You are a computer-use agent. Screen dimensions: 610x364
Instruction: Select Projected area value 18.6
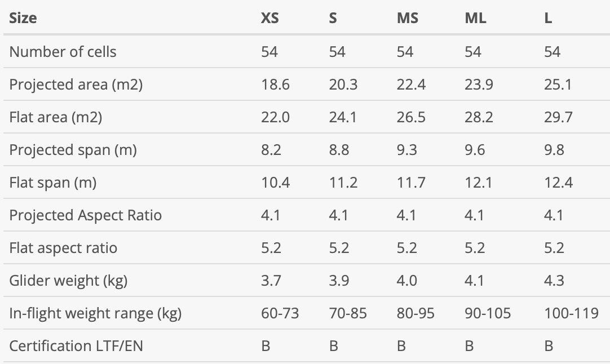pyautogui.click(x=275, y=85)
